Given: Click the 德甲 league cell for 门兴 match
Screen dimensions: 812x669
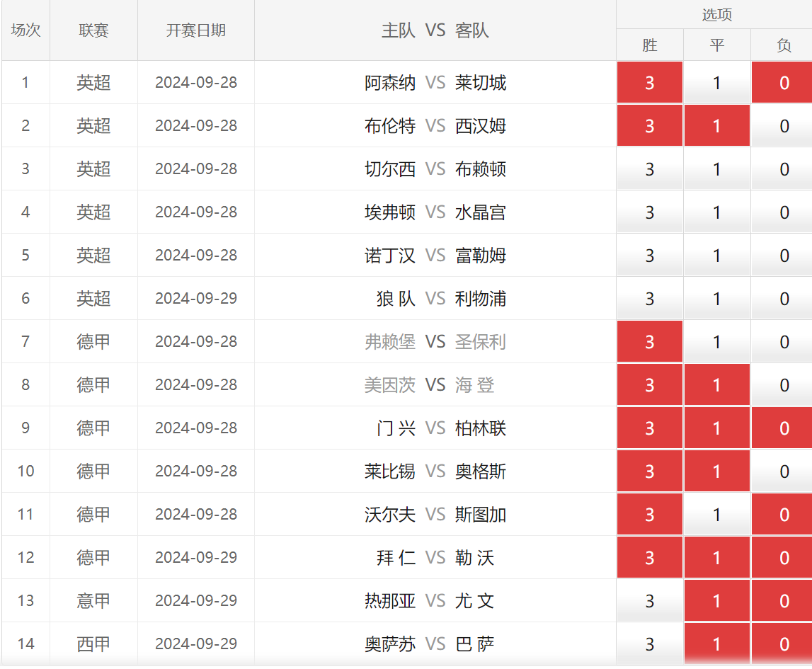Looking at the screenshot, I should 93,428.
